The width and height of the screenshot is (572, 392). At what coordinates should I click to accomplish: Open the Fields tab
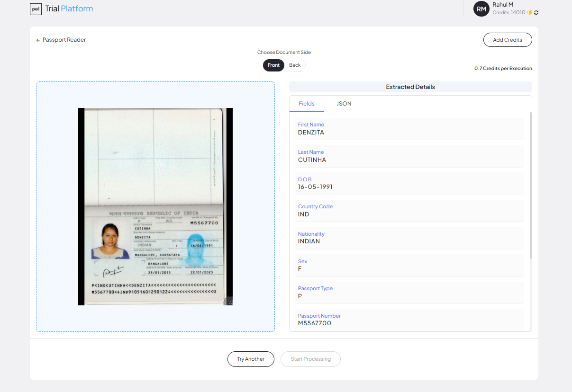coord(307,103)
